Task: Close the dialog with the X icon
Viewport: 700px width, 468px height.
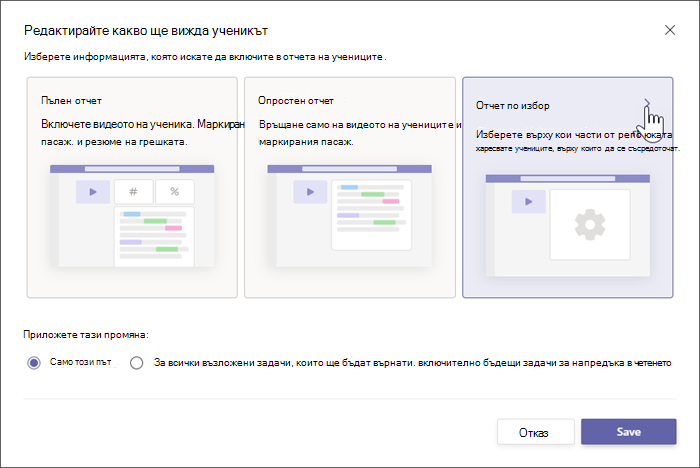Action: coord(670,30)
